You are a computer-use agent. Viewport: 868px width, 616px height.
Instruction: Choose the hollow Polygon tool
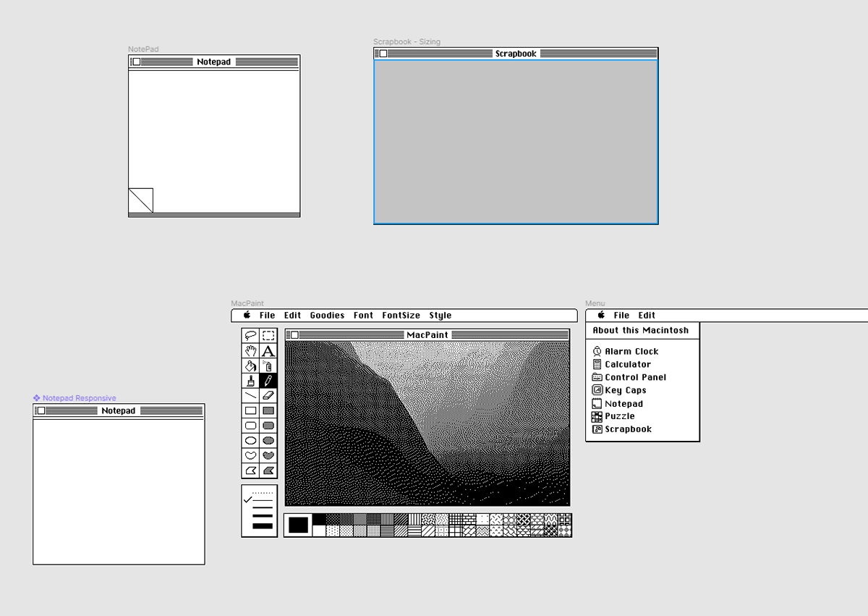[x=251, y=471]
